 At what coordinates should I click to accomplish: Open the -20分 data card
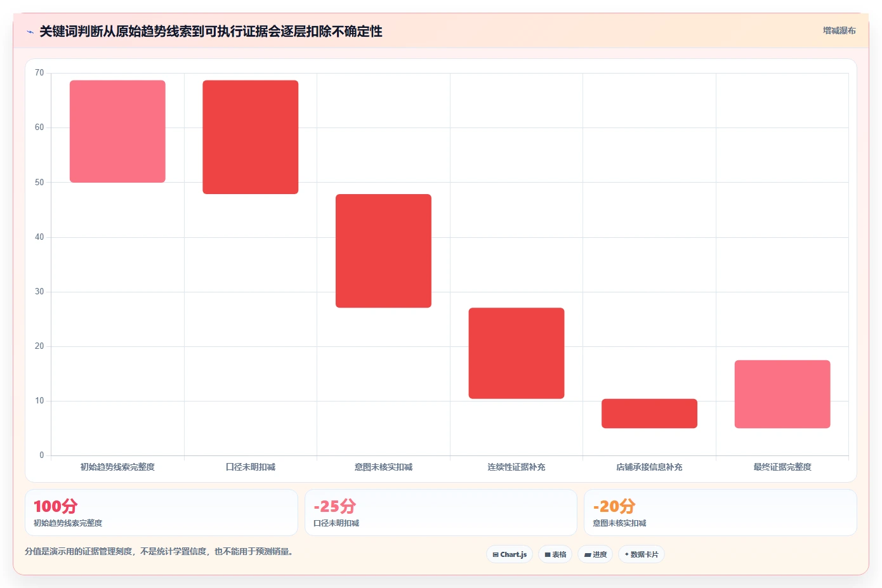click(720, 513)
